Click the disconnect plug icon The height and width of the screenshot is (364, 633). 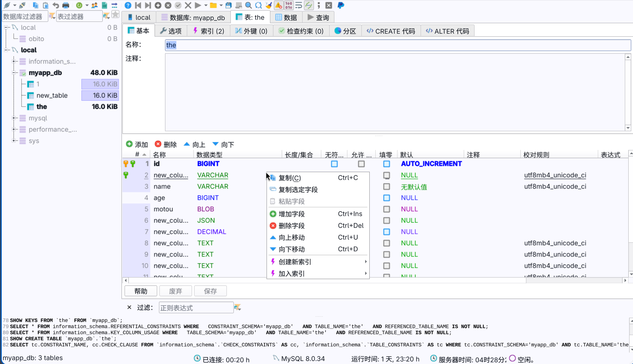22,5
